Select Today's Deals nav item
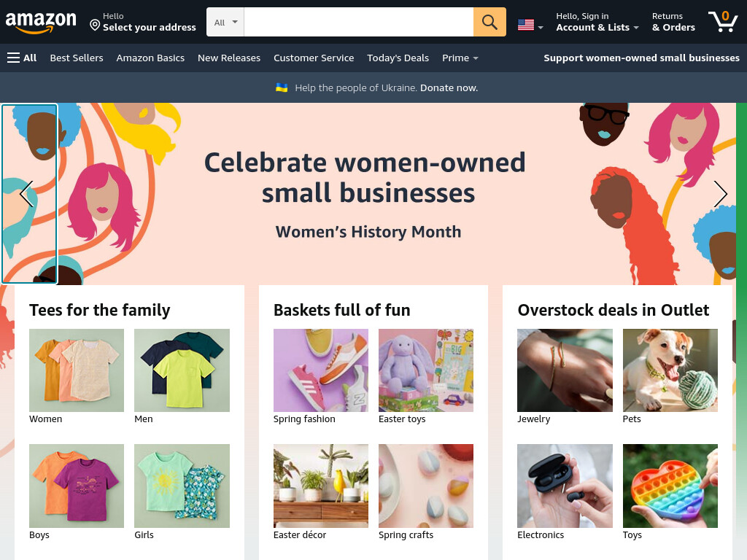The height and width of the screenshot is (560, 747). point(398,58)
